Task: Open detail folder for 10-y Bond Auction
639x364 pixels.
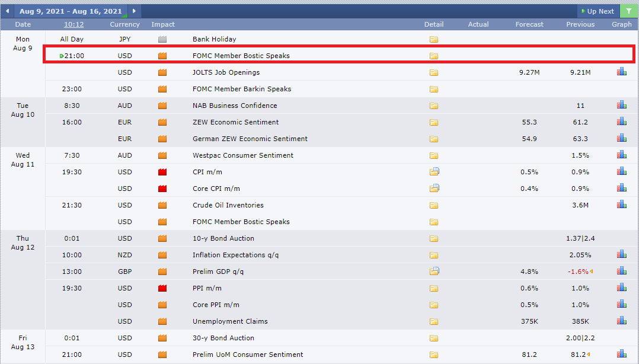Action: [x=434, y=238]
